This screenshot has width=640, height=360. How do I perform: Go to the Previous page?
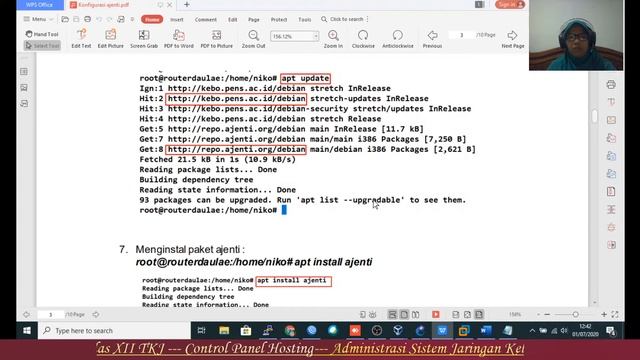[x=432, y=39]
